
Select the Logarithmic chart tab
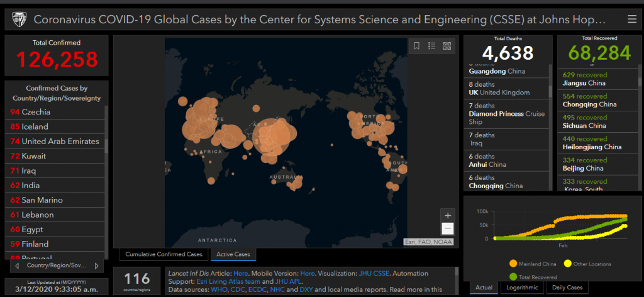(523, 288)
